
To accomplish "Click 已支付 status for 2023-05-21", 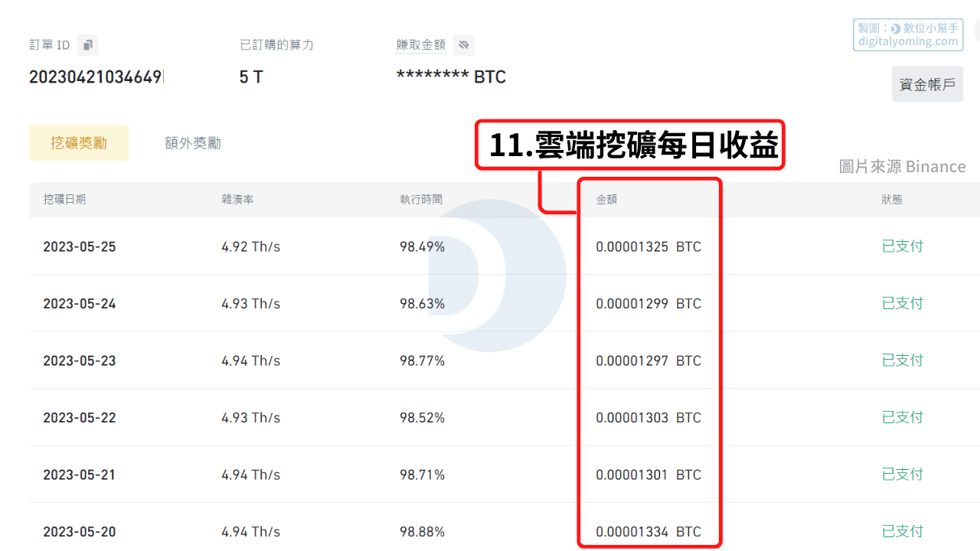I will pyautogui.click(x=903, y=474).
